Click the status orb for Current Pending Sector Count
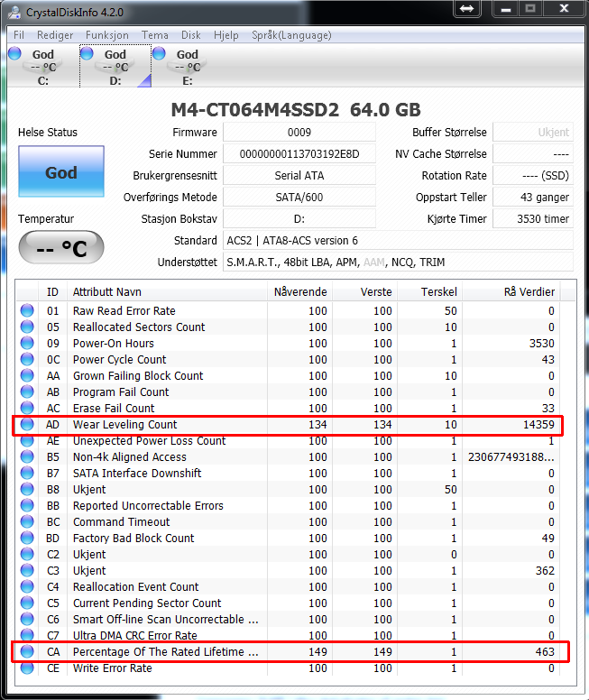The image size is (589, 700). [x=27, y=603]
